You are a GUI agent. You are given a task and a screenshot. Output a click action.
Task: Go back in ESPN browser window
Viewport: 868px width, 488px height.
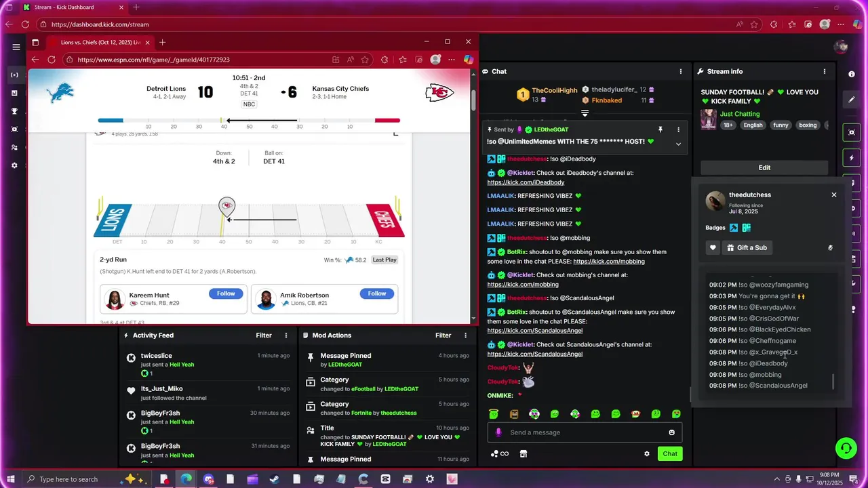[x=36, y=60]
